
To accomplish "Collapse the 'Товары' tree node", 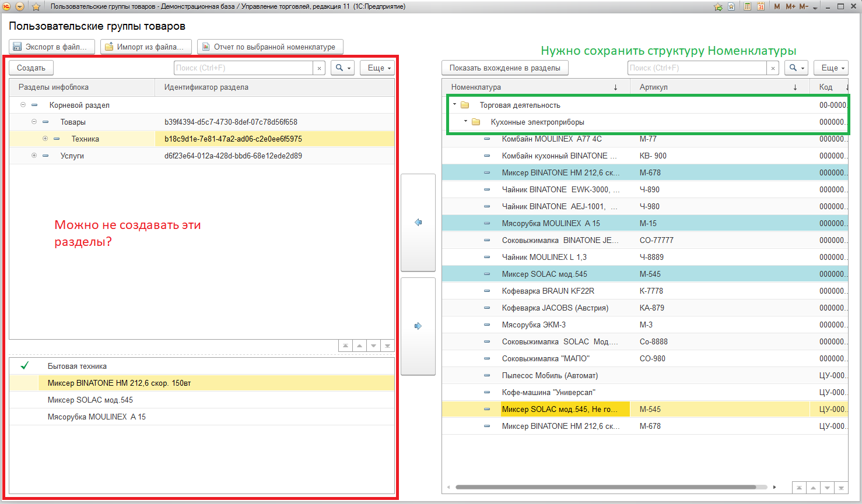I will 34,122.
